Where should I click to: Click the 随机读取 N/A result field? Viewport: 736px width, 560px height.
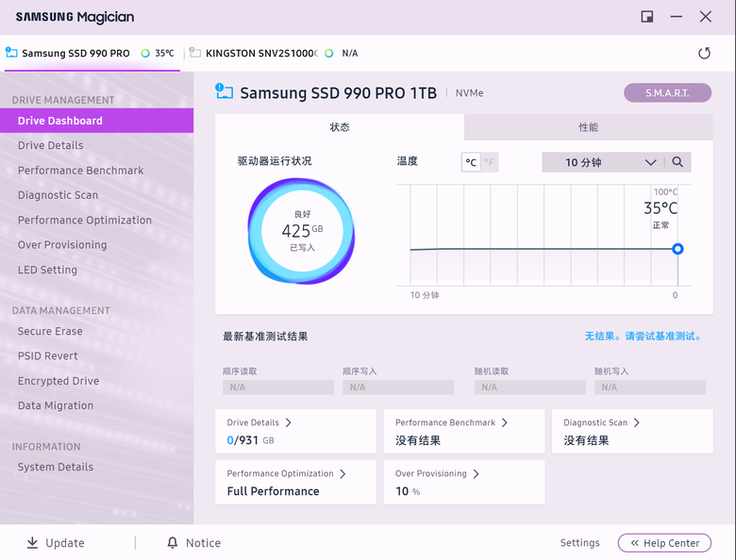click(530, 387)
